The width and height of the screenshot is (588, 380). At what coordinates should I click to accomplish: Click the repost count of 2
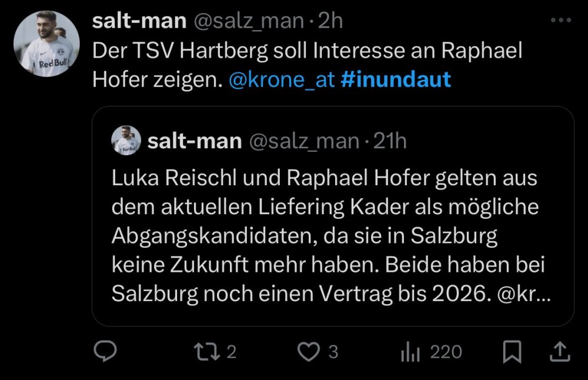231,352
